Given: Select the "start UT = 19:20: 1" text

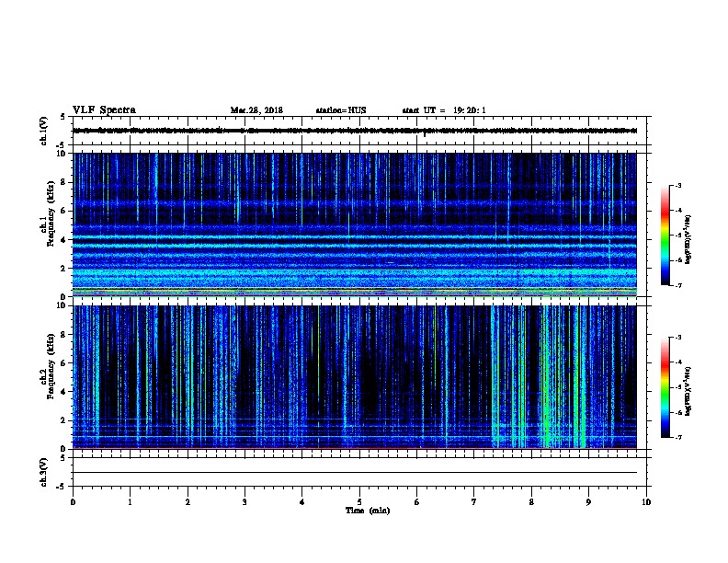Looking at the screenshot, I should point(444,110).
